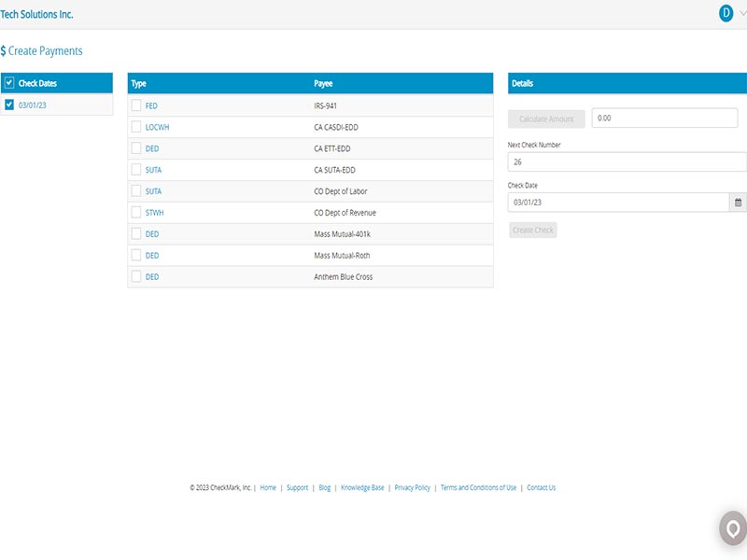Click the LOCWH type link

(157, 127)
